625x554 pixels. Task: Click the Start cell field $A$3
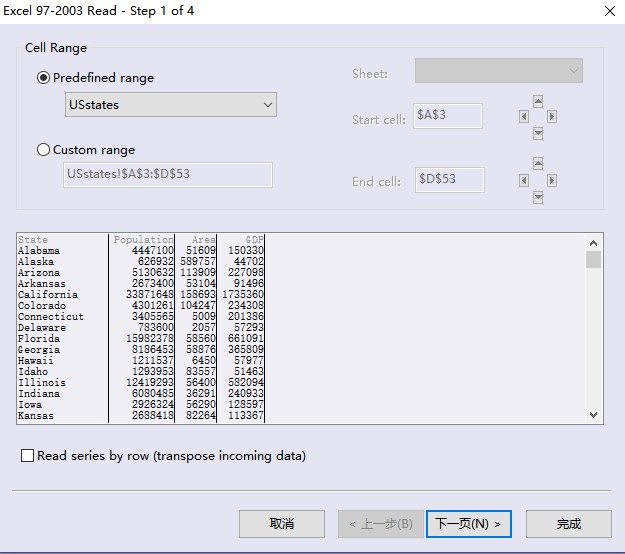point(448,116)
